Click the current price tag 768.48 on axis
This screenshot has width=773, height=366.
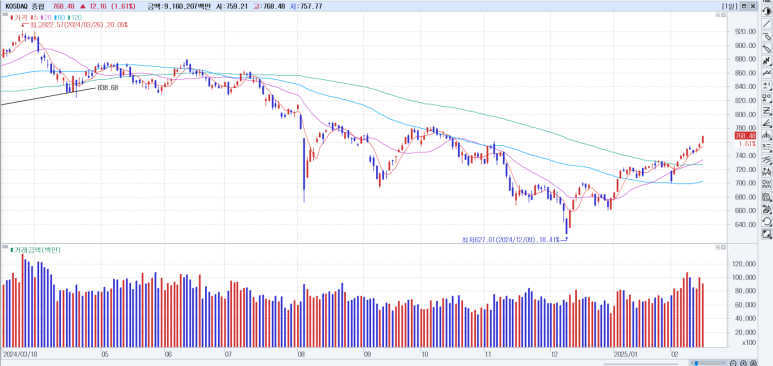[x=745, y=136]
